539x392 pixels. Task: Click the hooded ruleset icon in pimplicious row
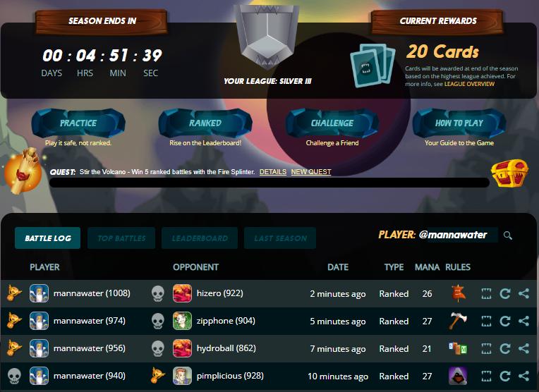pos(458,376)
